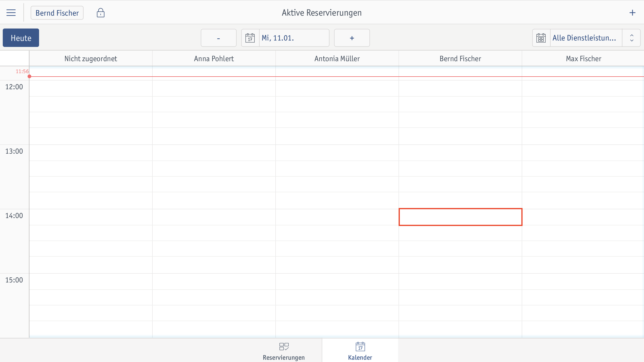644x362 pixels.
Task: Select the 13:00 slot for Antonia Müller
Action: pyautogui.click(x=337, y=153)
